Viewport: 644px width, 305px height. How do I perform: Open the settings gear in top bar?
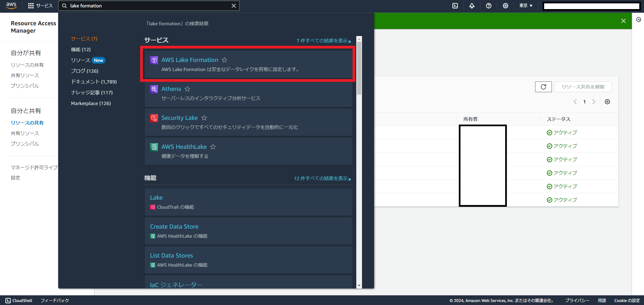(x=506, y=6)
